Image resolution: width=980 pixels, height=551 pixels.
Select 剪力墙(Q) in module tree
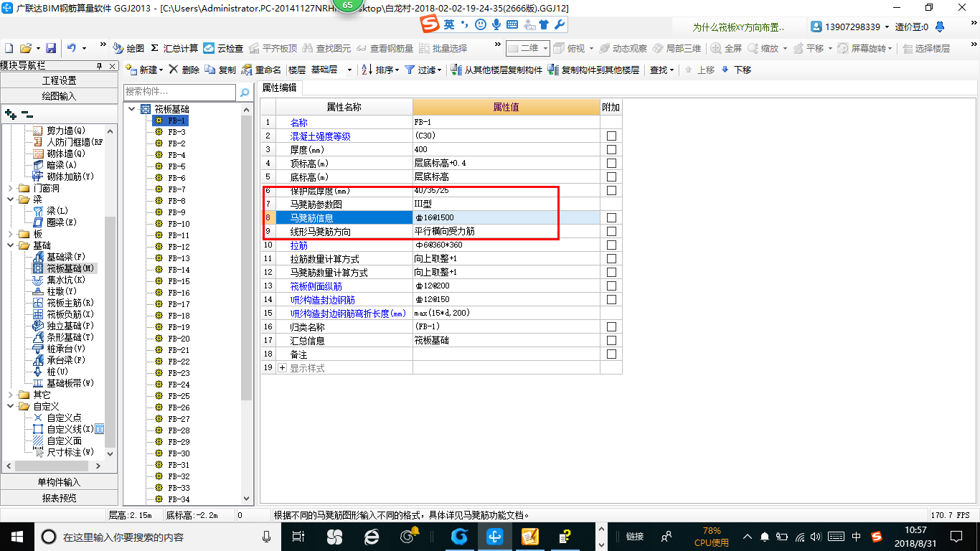[66, 131]
